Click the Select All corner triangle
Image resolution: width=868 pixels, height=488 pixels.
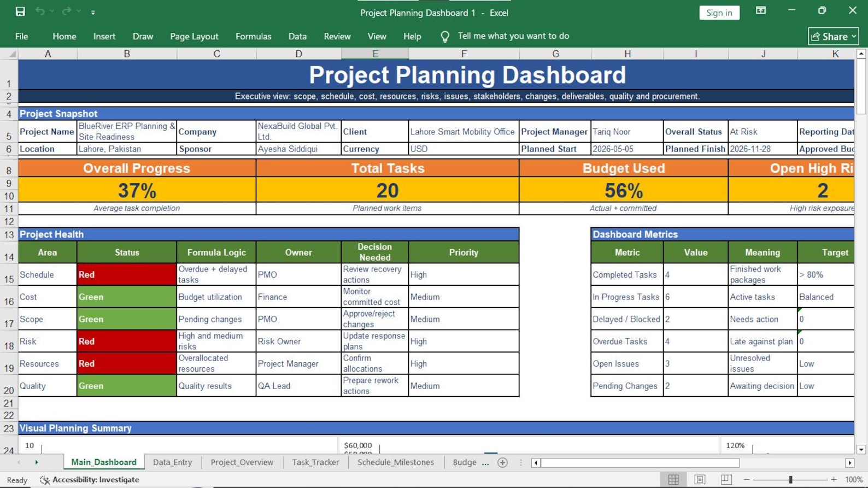pos(11,54)
